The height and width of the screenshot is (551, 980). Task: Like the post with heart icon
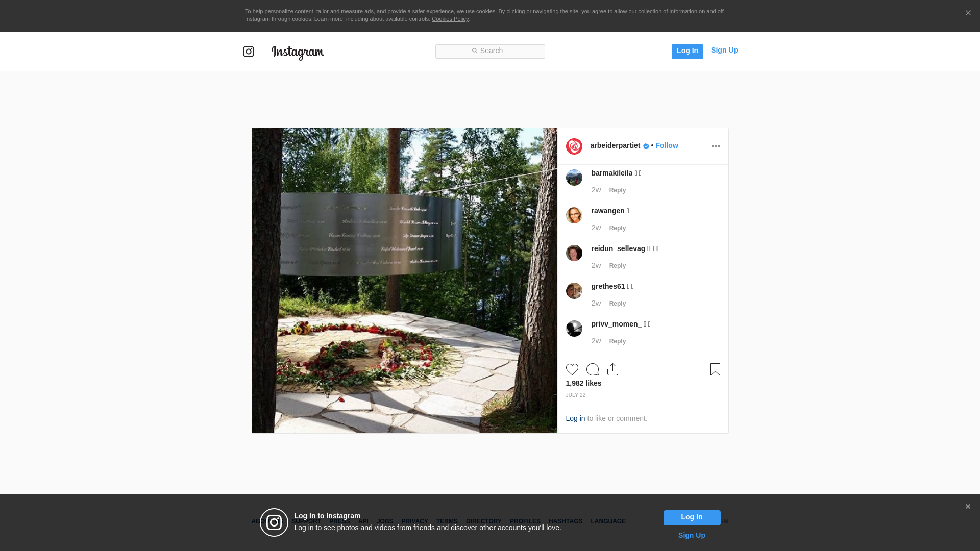click(x=572, y=369)
